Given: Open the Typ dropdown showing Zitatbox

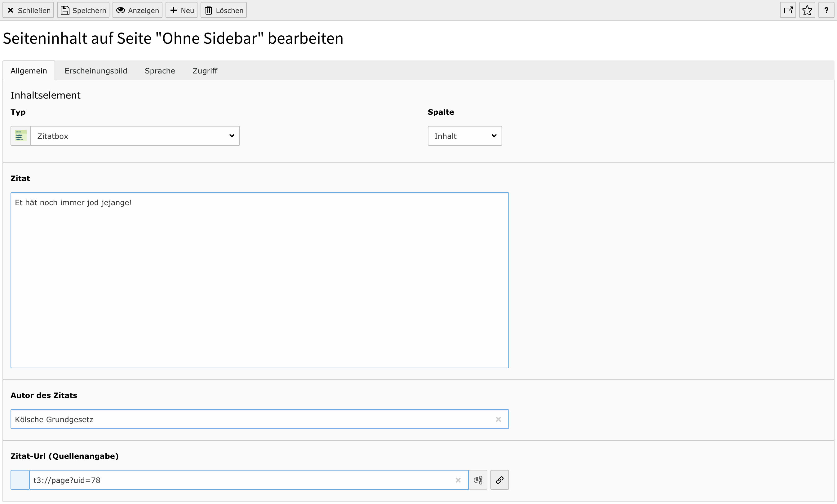Looking at the screenshot, I should pyautogui.click(x=135, y=136).
